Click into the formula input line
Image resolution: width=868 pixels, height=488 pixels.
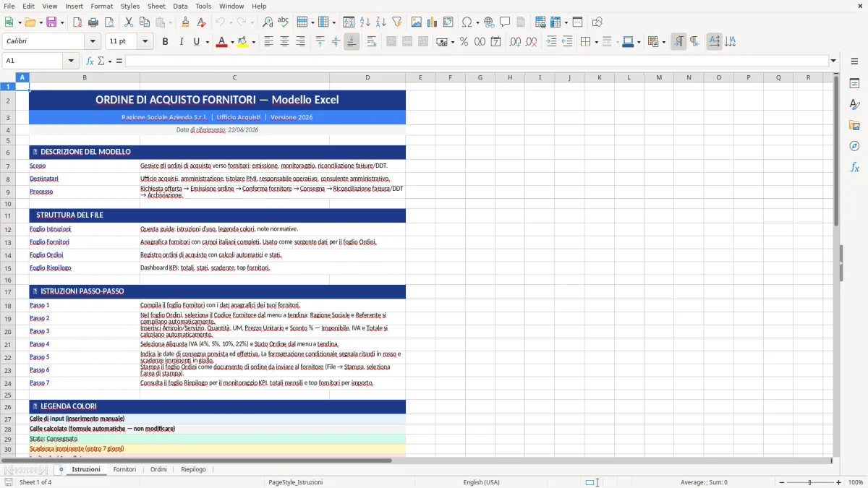(x=476, y=61)
